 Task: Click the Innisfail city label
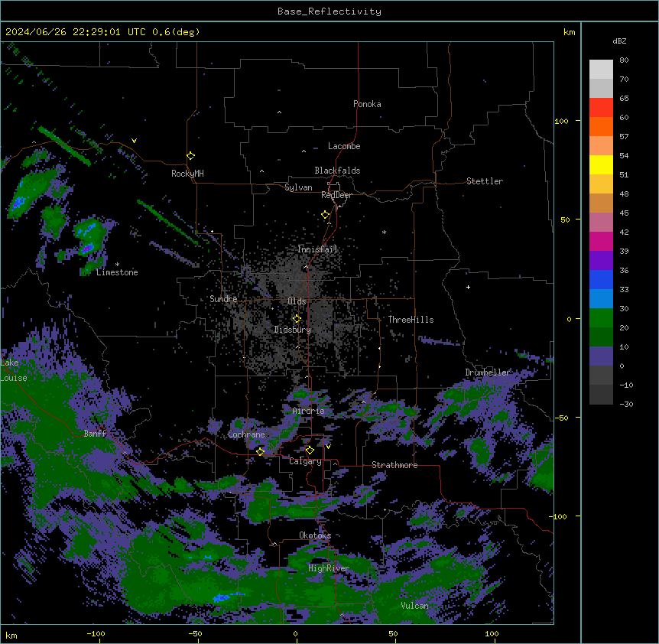click(318, 249)
